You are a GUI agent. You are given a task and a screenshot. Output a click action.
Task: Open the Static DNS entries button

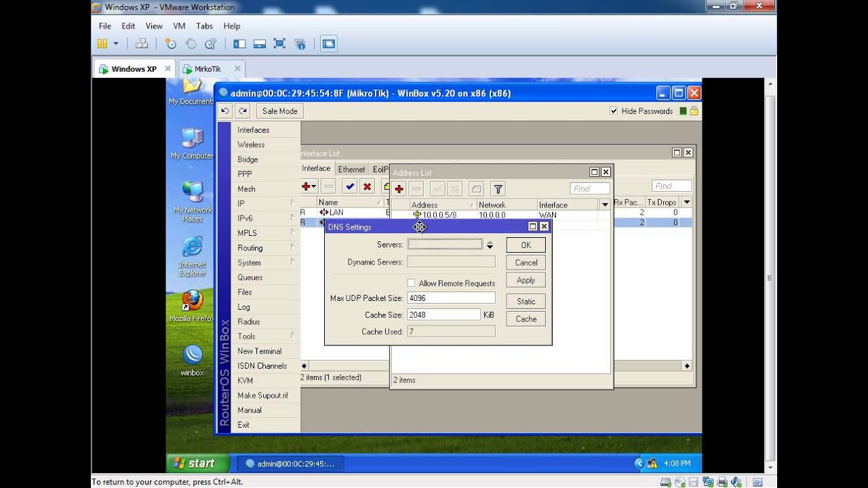point(526,302)
